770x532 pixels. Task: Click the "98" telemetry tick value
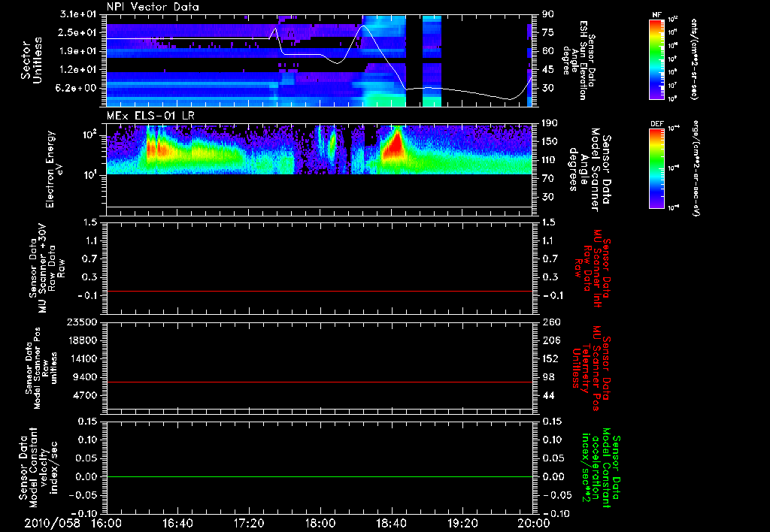(x=548, y=377)
